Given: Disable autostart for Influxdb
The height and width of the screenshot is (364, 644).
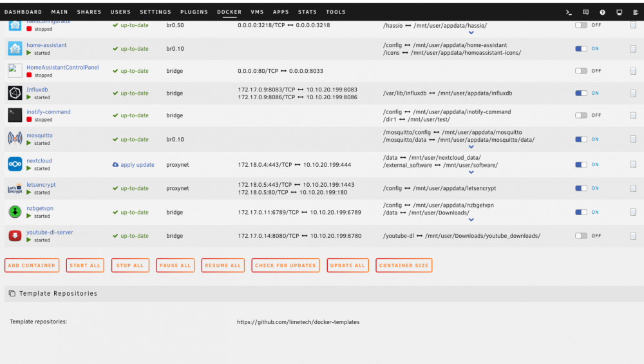Looking at the screenshot, I should 581,93.
